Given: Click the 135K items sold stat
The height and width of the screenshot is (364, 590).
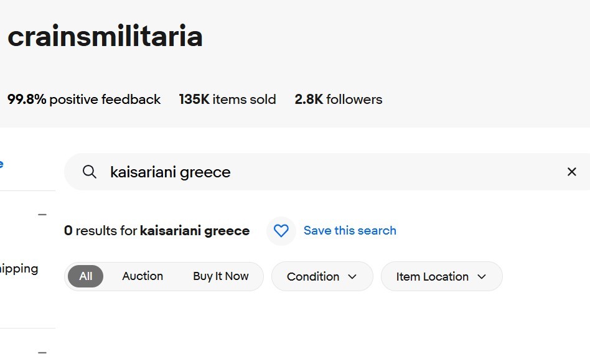Looking at the screenshot, I should 227,100.
